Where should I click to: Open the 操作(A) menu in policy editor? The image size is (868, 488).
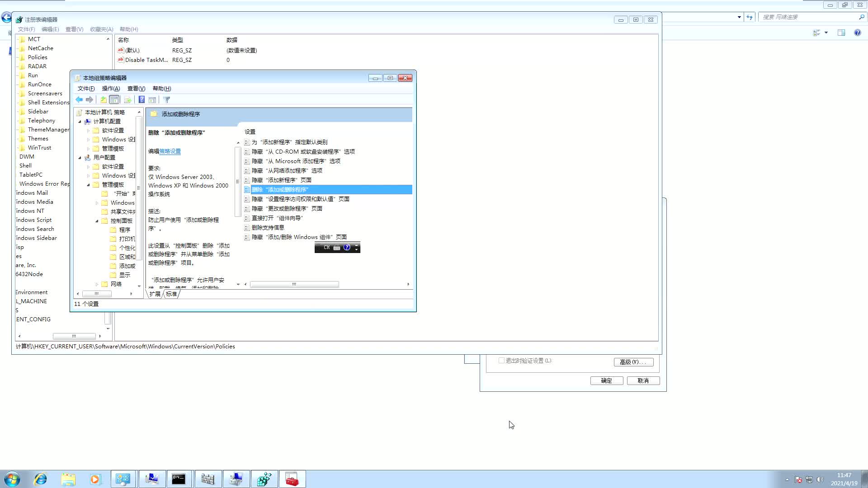tap(111, 89)
